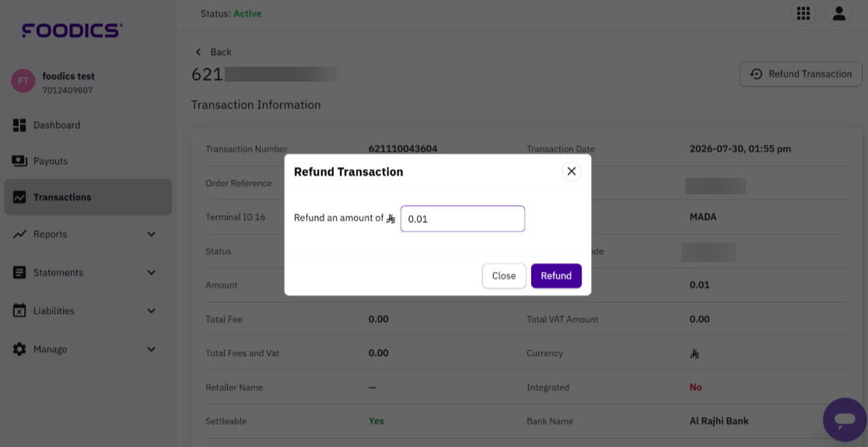This screenshot has width=868, height=447.
Task: Dismiss the dialog with the X button
Action: tap(572, 172)
